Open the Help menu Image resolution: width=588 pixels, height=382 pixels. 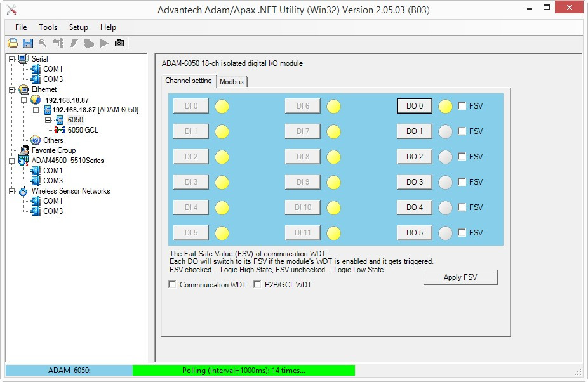pyautogui.click(x=108, y=27)
